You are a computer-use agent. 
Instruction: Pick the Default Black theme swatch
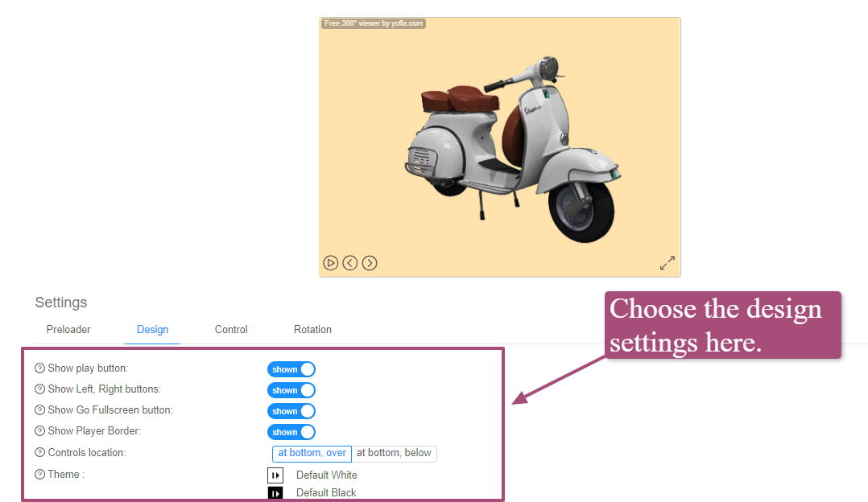pos(275,493)
